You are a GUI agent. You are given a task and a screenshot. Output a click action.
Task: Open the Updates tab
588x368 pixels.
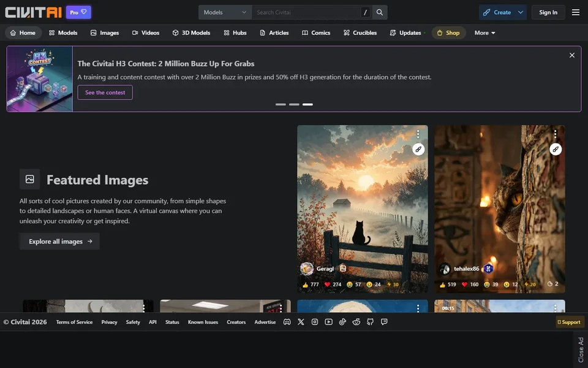[x=405, y=33]
